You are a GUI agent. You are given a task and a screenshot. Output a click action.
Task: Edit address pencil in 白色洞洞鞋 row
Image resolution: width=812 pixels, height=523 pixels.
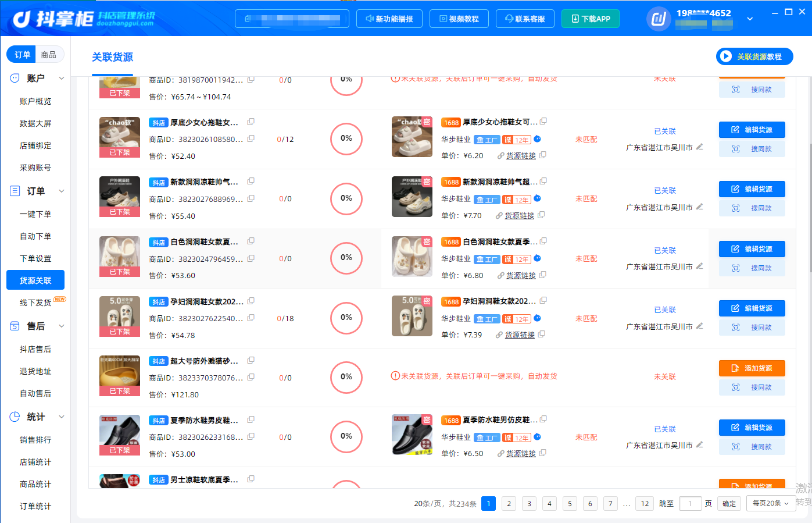[700, 266]
